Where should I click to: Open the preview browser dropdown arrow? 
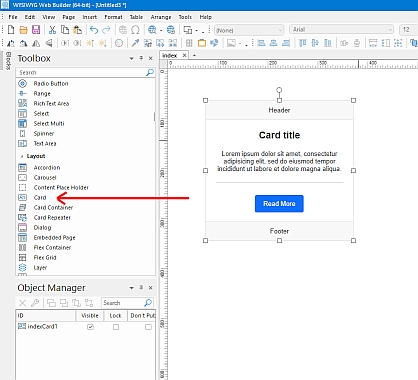161,31
